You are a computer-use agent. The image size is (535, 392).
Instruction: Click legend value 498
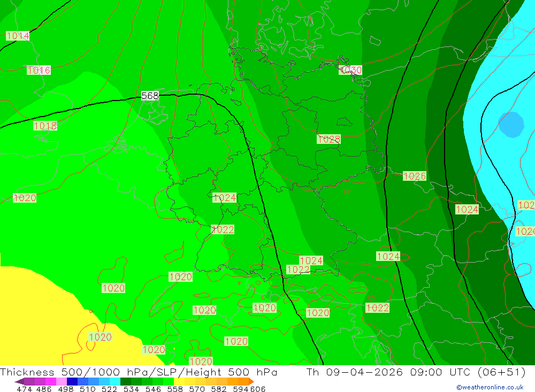(x=65, y=389)
